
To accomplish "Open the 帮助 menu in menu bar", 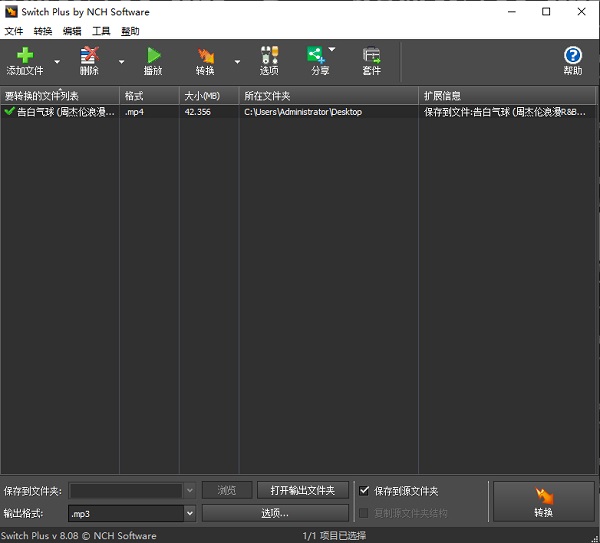I will (x=130, y=31).
